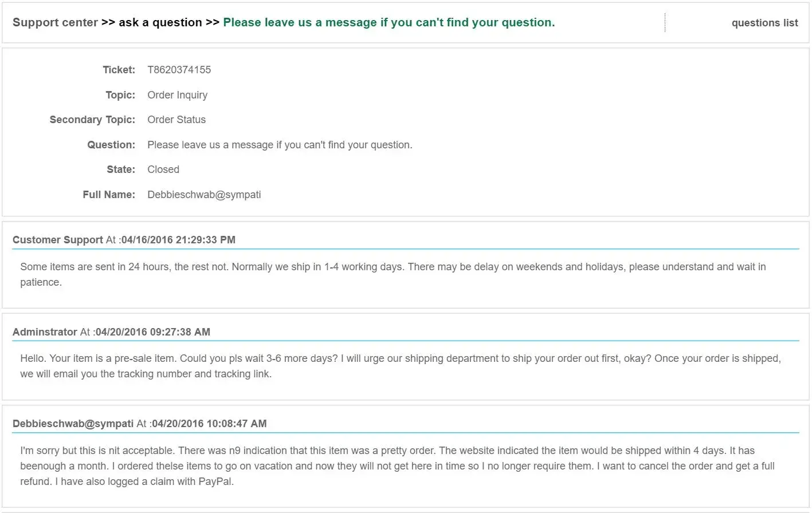The image size is (812, 513).
Task: Click the Customer Support sender name
Action: click(x=58, y=240)
